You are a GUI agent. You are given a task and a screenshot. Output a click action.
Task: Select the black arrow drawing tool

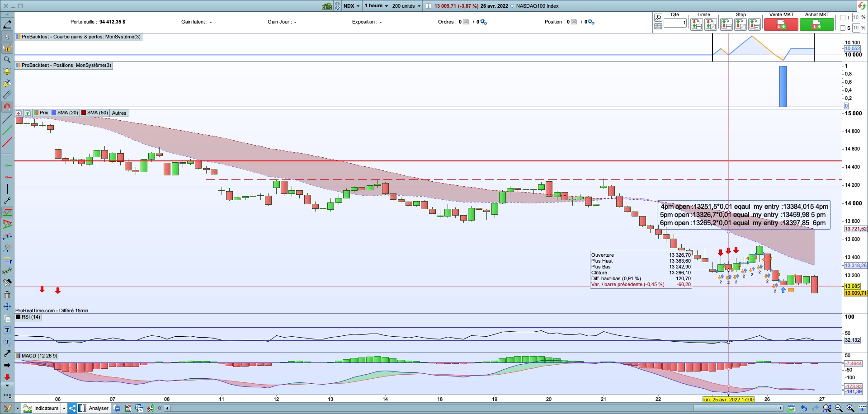[7, 365]
